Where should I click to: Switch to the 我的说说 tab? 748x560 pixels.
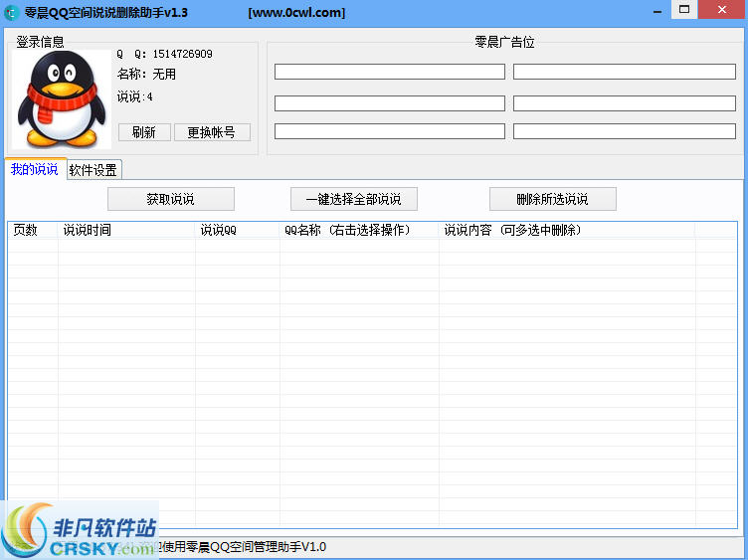click(x=35, y=169)
